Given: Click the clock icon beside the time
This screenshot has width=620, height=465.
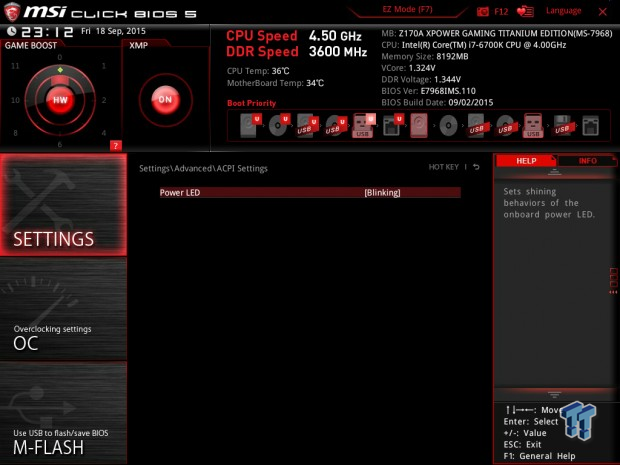Looking at the screenshot, I should 12,31.
